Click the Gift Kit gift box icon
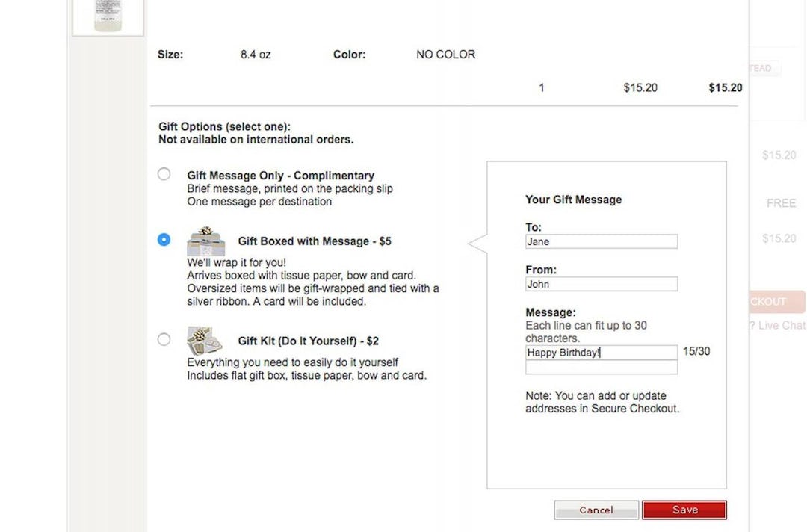The width and height of the screenshot is (807, 532). [203, 338]
